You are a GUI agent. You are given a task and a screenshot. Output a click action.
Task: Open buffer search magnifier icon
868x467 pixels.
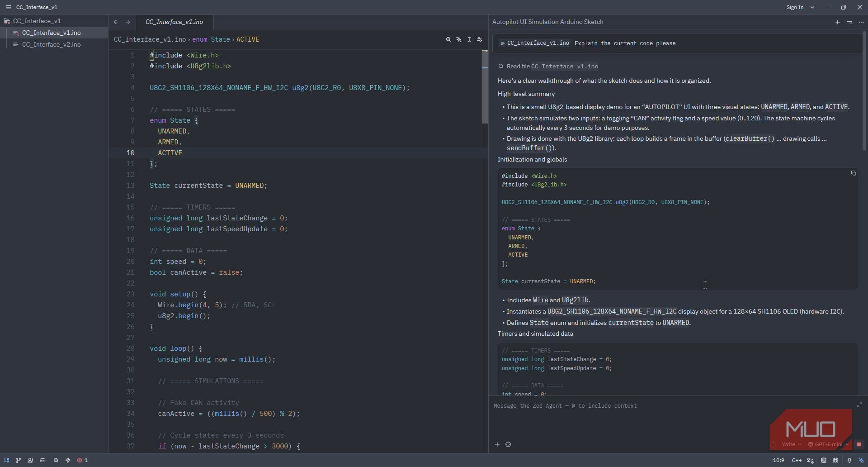coord(448,39)
